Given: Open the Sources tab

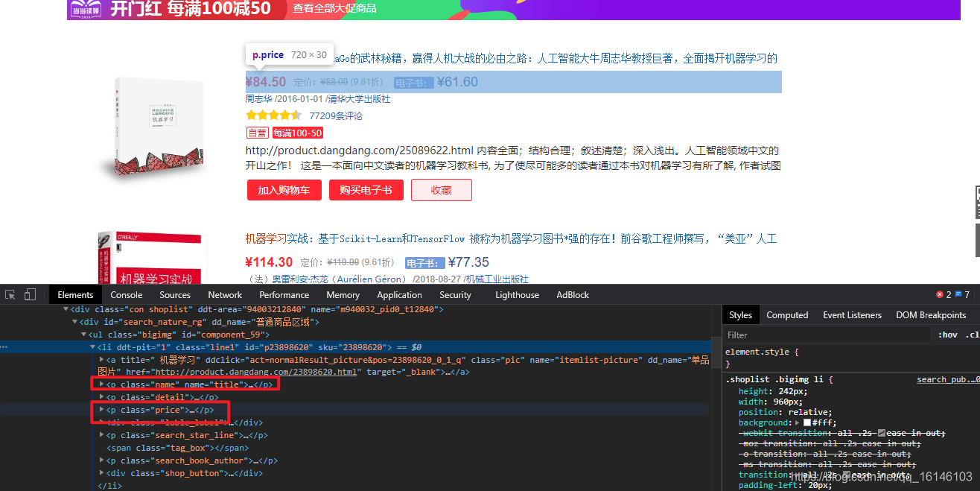Looking at the screenshot, I should click(175, 294).
